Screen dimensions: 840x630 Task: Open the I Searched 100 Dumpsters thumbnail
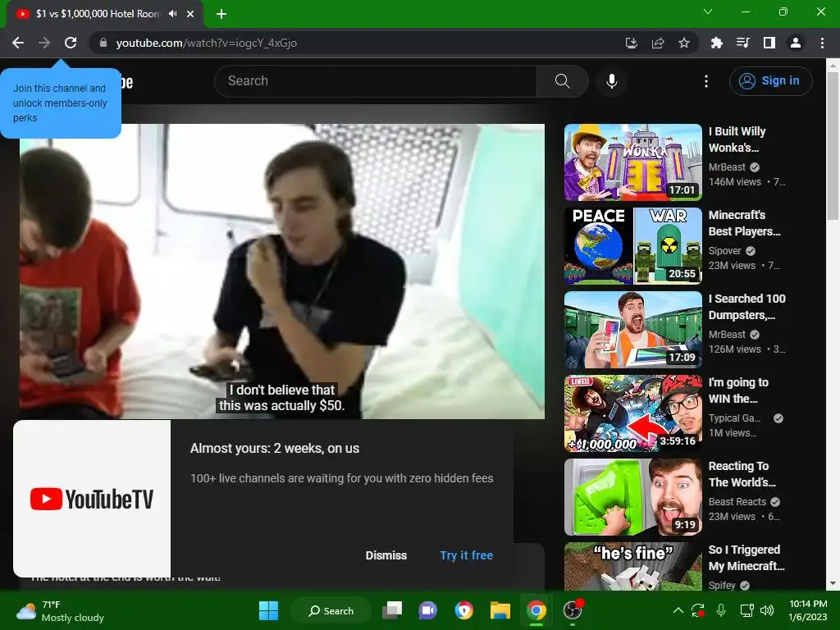pyautogui.click(x=632, y=330)
